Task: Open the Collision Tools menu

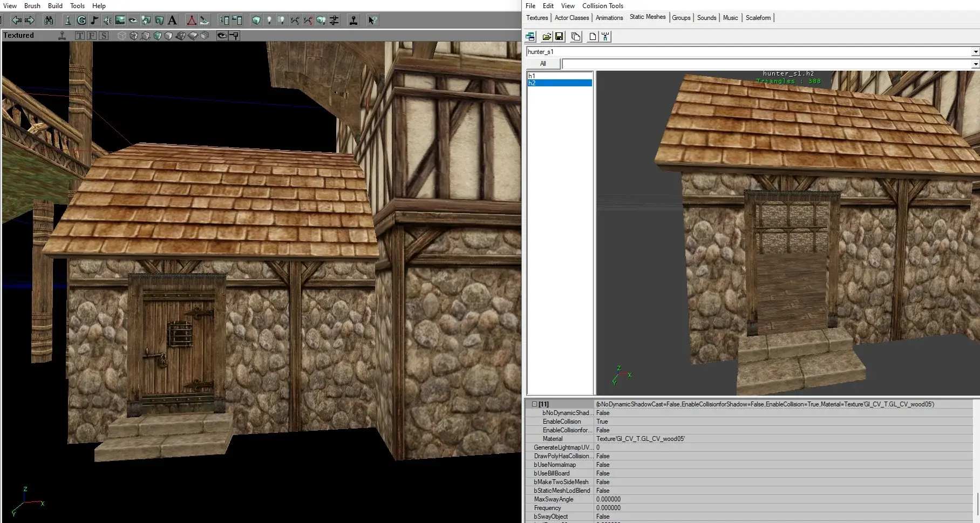Action: pos(603,5)
